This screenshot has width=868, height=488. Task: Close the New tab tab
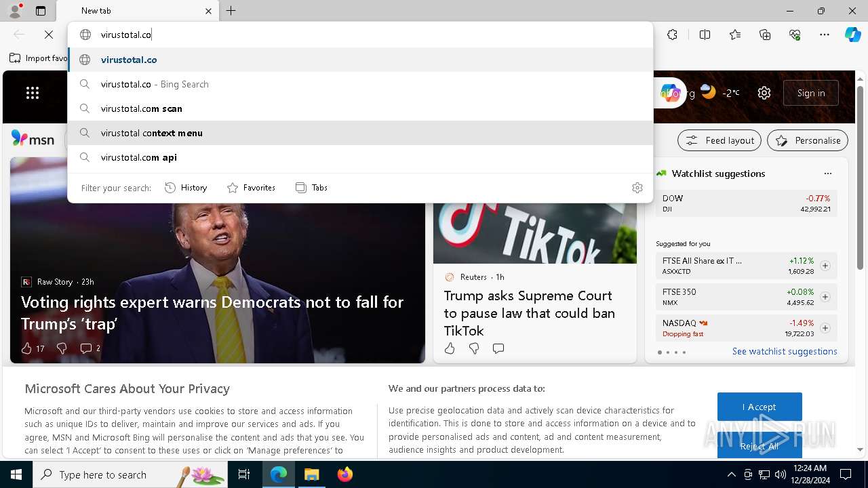click(x=208, y=11)
